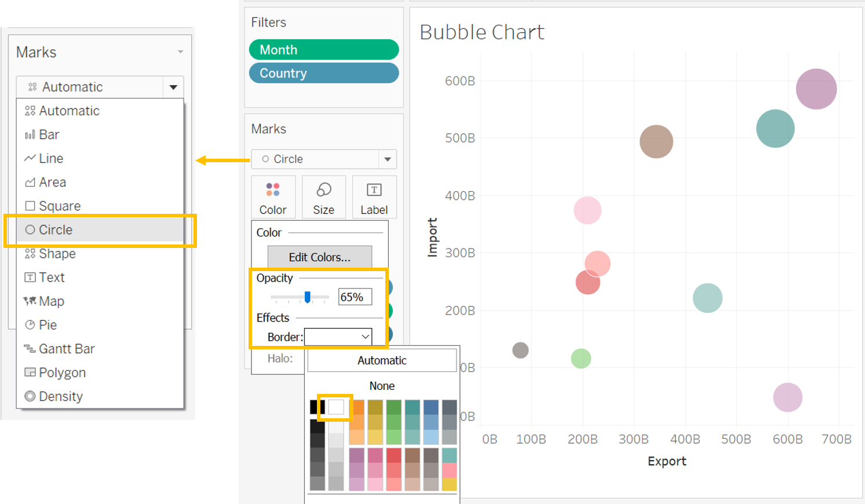
Task: Click the Edit Colors button
Action: point(320,257)
